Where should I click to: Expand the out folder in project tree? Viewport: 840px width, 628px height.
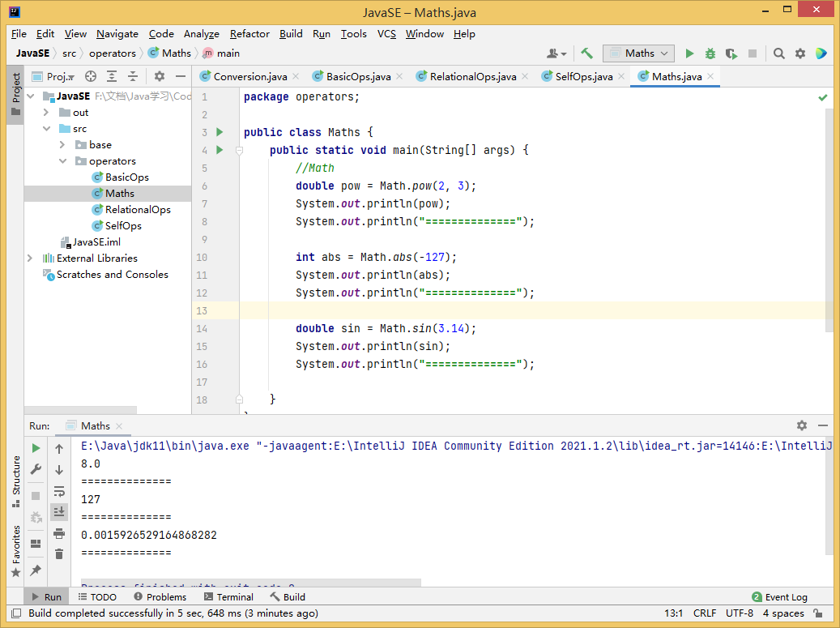47,113
